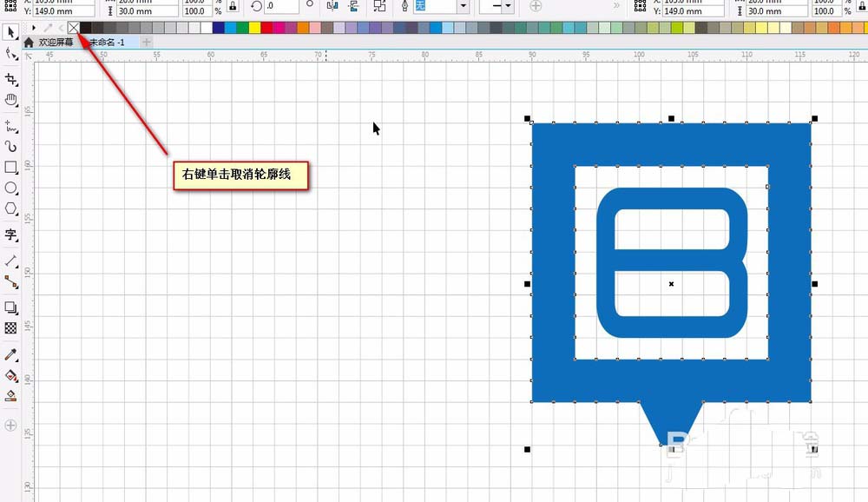Viewport: 868px width, 502px height.
Task: Pick the orange color swatch
Action: pyautogui.click(x=303, y=27)
